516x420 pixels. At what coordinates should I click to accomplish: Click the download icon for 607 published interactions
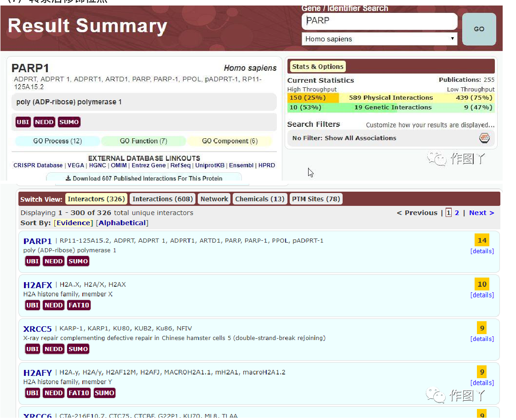coord(68,178)
